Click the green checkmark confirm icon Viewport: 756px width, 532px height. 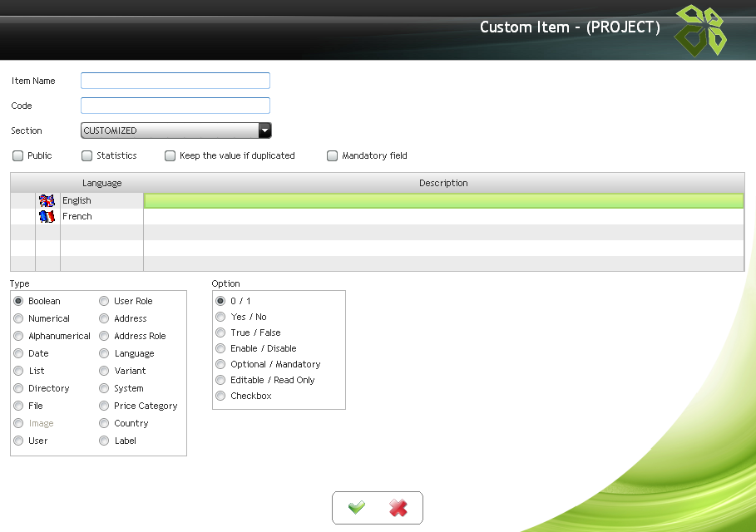coord(357,508)
